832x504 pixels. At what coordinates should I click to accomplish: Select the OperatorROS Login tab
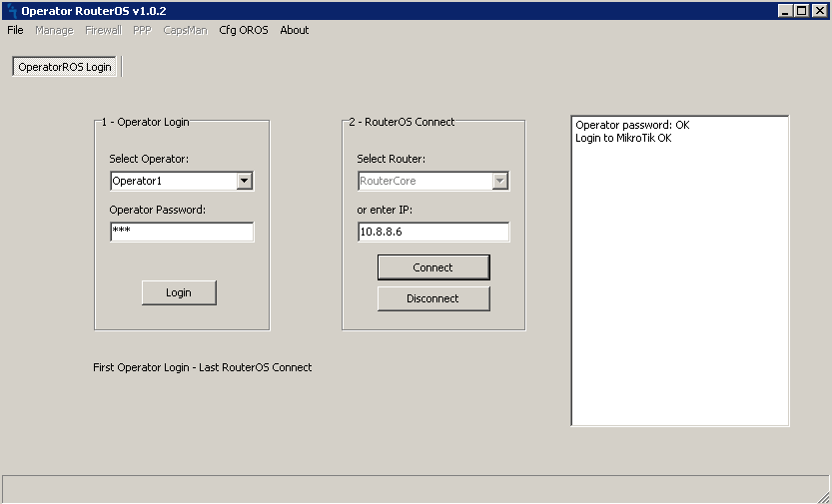click(x=65, y=67)
